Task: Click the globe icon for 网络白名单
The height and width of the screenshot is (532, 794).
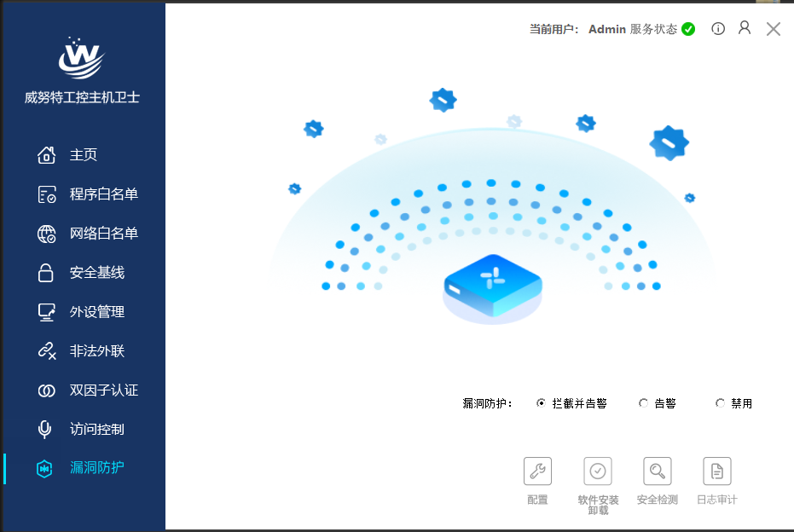Action: click(47, 234)
